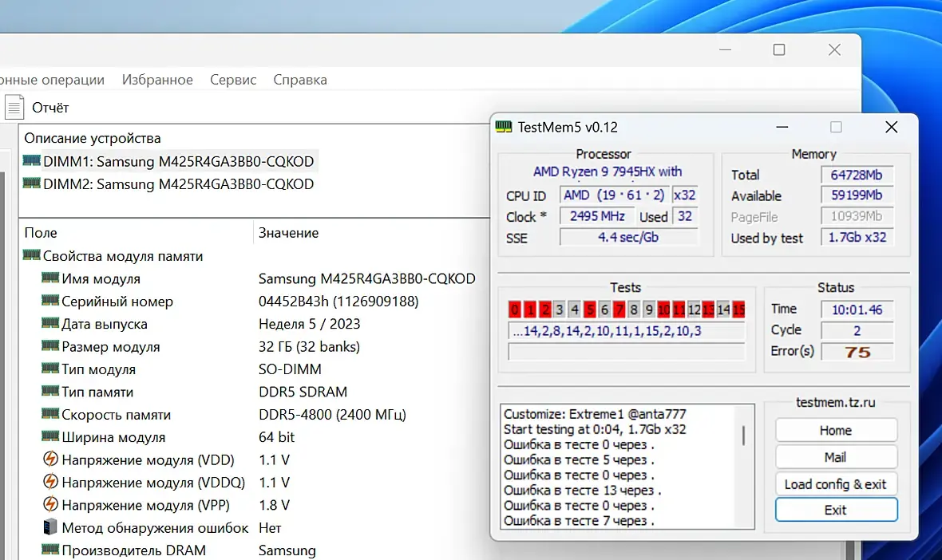Click the PageFile 10939Mb field

[x=857, y=217]
